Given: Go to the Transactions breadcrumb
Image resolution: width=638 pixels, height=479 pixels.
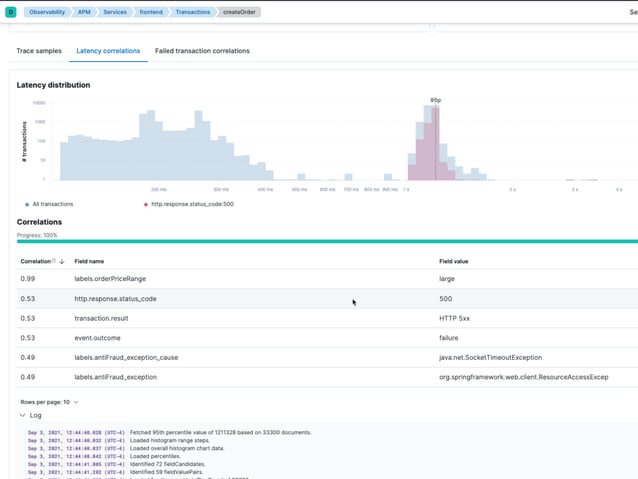Looking at the screenshot, I should [x=192, y=12].
